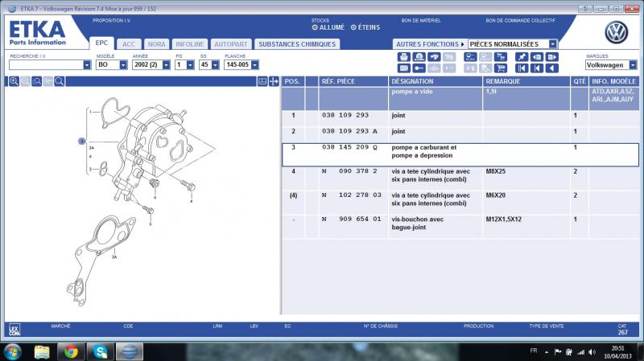Image resolution: width=644 pixels, height=361 pixels.
Task: Zoom in on the parts illustration
Action: point(14,81)
